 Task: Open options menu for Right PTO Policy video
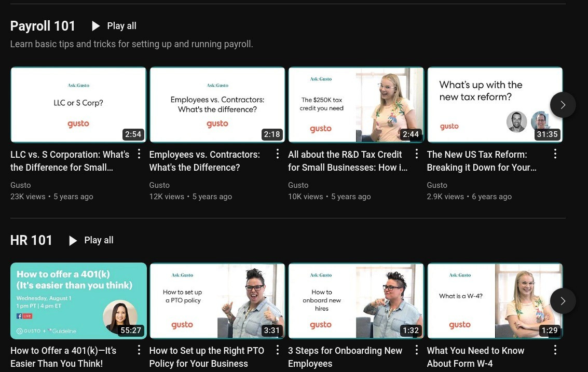[278, 350]
